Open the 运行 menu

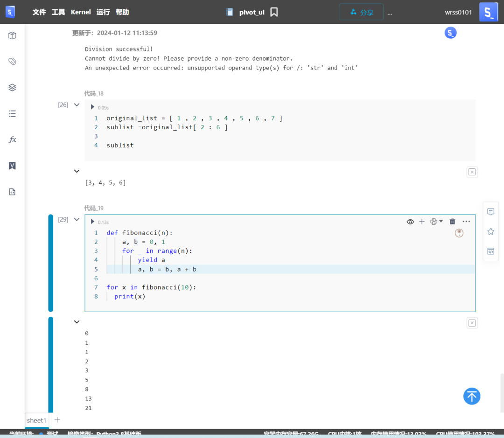tap(103, 12)
